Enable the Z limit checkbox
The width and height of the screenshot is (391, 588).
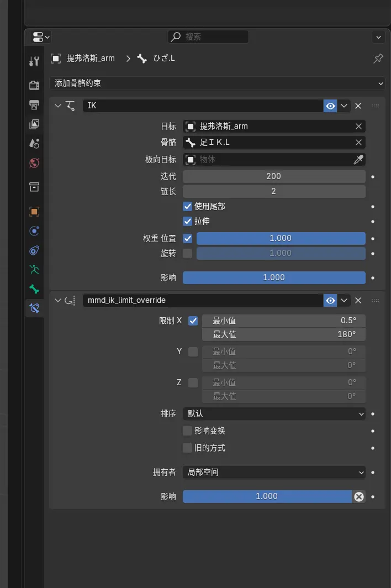click(x=193, y=382)
